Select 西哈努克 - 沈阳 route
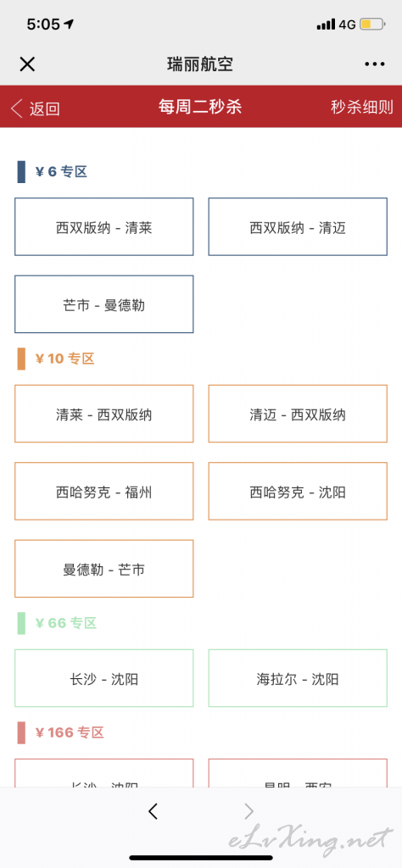Viewport: 402px width, 868px height. pyautogui.click(x=298, y=492)
